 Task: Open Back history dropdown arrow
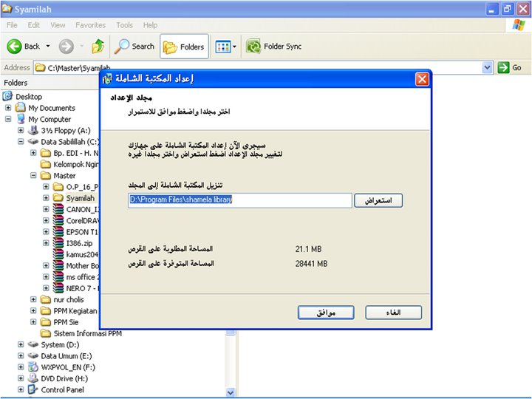tap(48, 46)
